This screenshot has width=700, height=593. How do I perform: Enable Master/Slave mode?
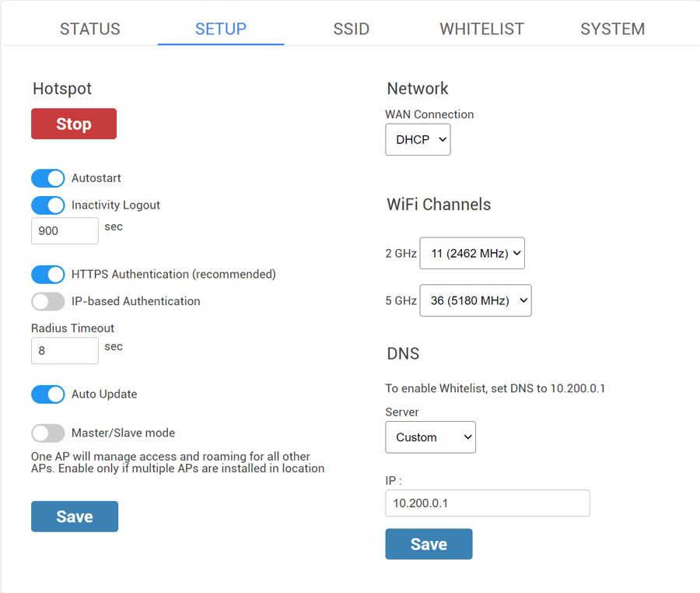pyautogui.click(x=48, y=433)
